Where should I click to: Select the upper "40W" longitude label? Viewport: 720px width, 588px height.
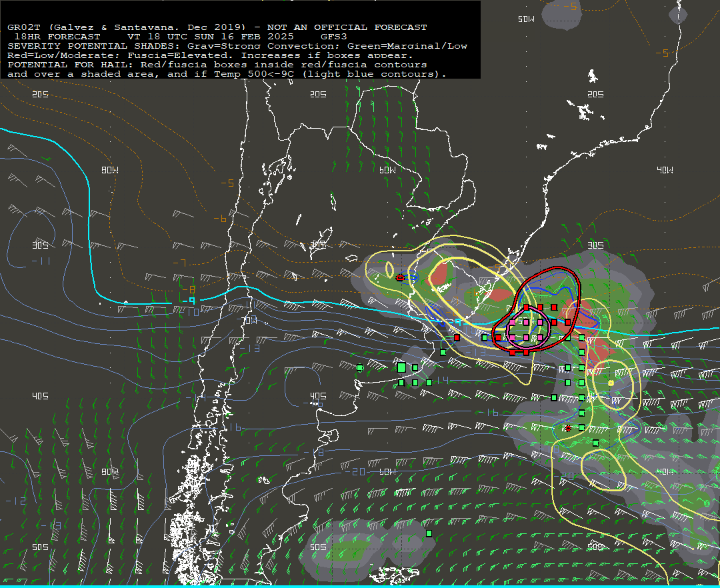pyautogui.click(x=665, y=170)
